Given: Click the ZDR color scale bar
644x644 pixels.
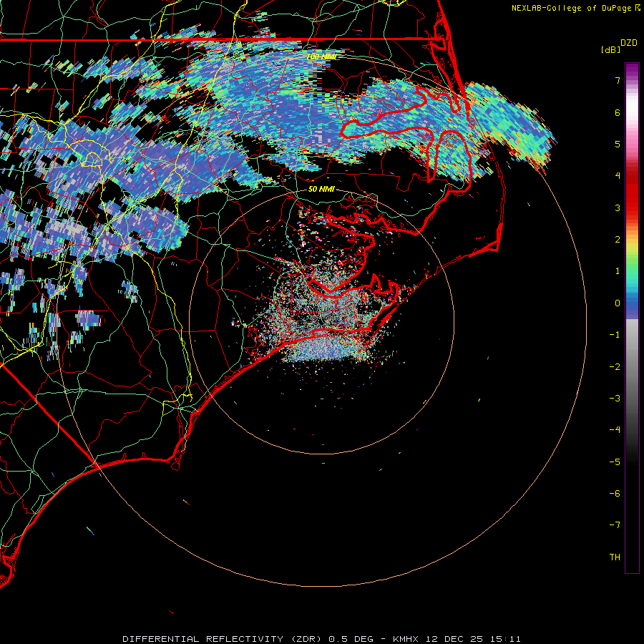Looking at the screenshot, I should point(632,318).
